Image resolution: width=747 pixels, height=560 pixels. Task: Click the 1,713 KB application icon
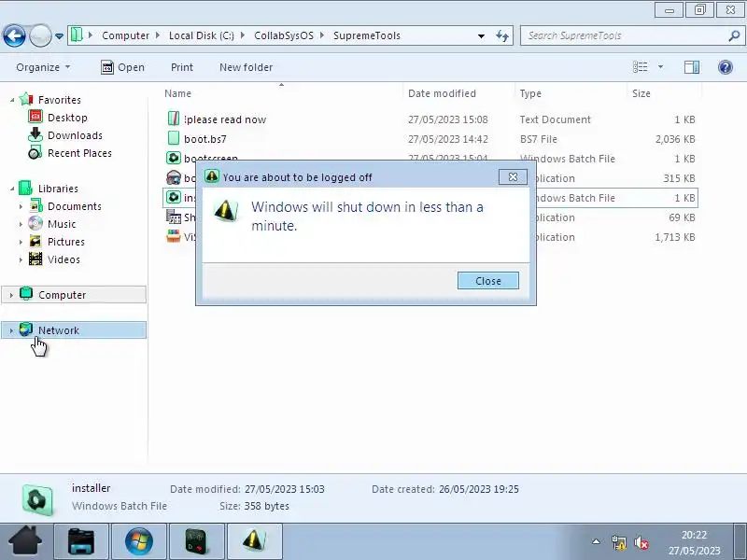(174, 236)
